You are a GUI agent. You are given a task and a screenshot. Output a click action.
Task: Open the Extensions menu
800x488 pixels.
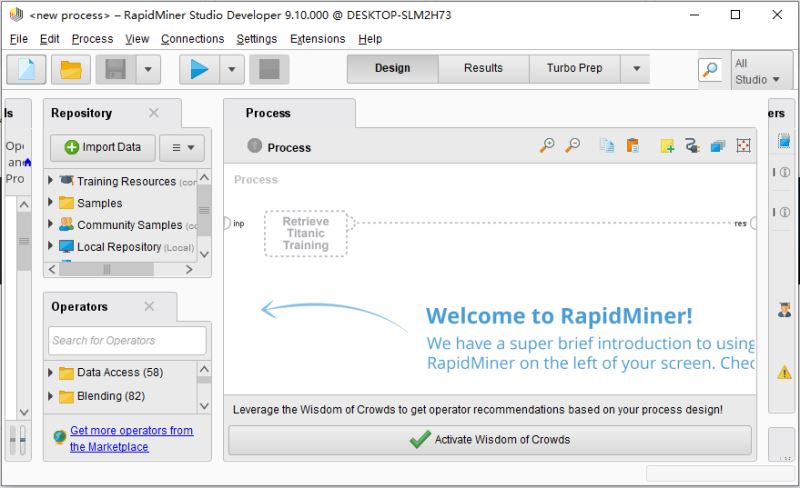(317, 39)
